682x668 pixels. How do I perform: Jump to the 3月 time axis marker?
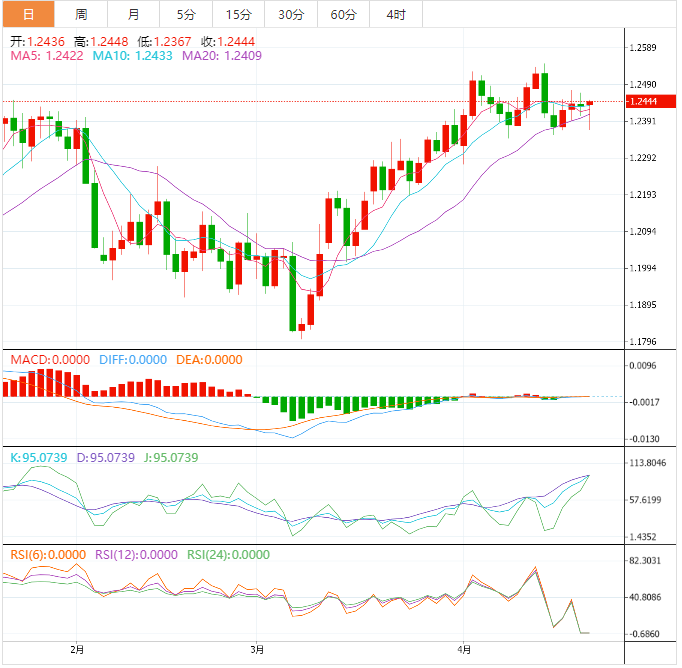tap(258, 649)
